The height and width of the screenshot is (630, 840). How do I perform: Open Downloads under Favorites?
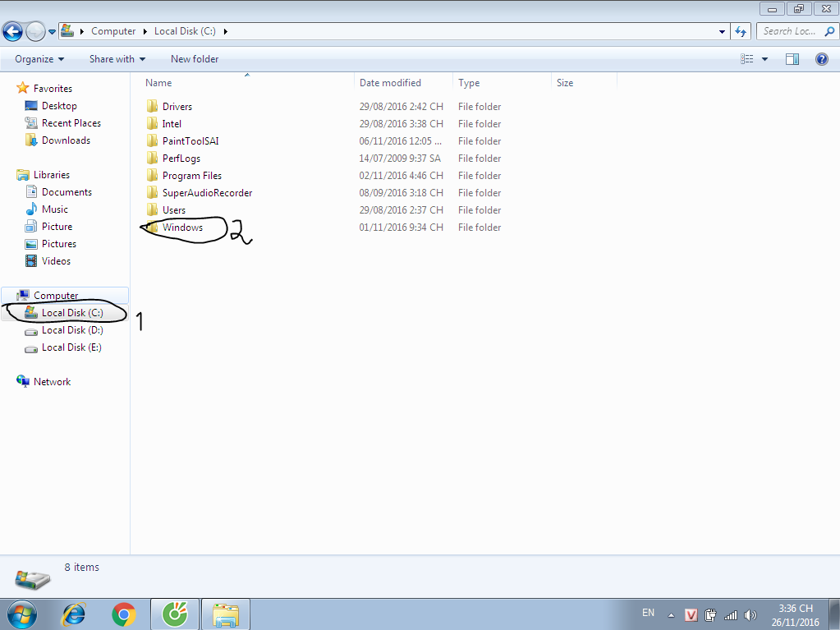pyautogui.click(x=66, y=140)
